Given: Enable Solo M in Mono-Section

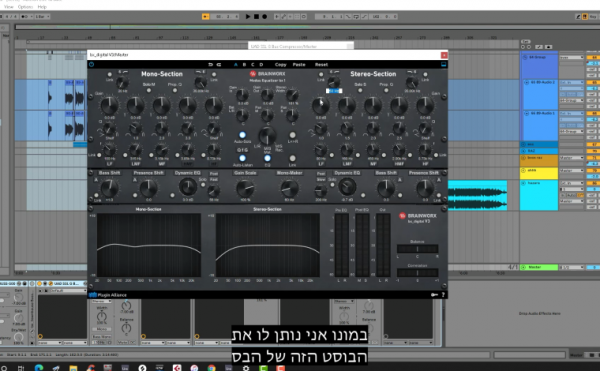Looking at the screenshot, I should [149, 90].
